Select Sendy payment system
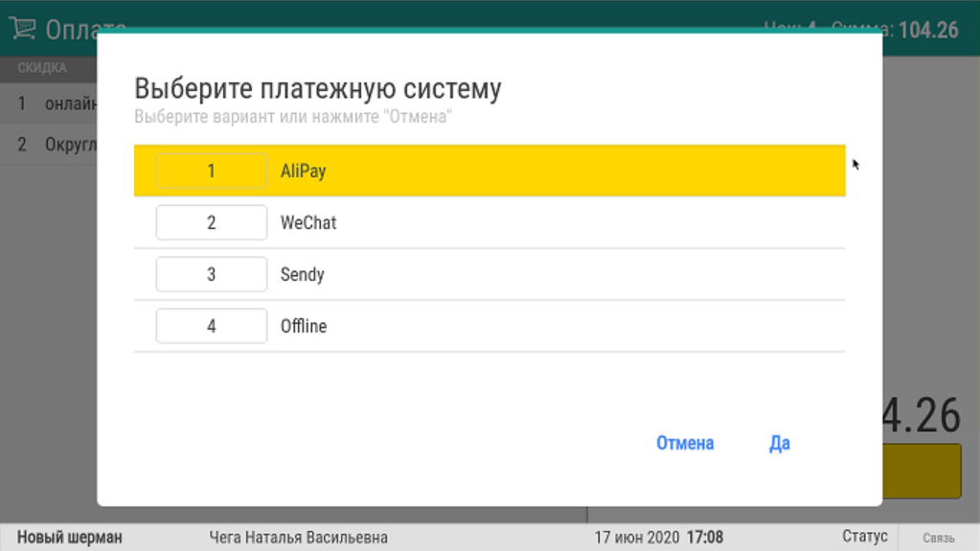 click(x=490, y=275)
